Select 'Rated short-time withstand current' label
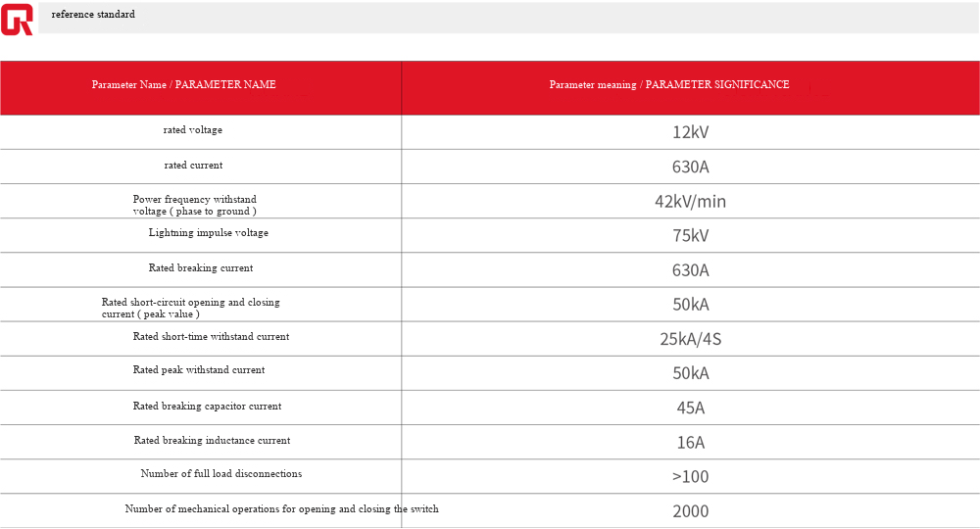This screenshot has height=529, width=980. tap(211, 337)
